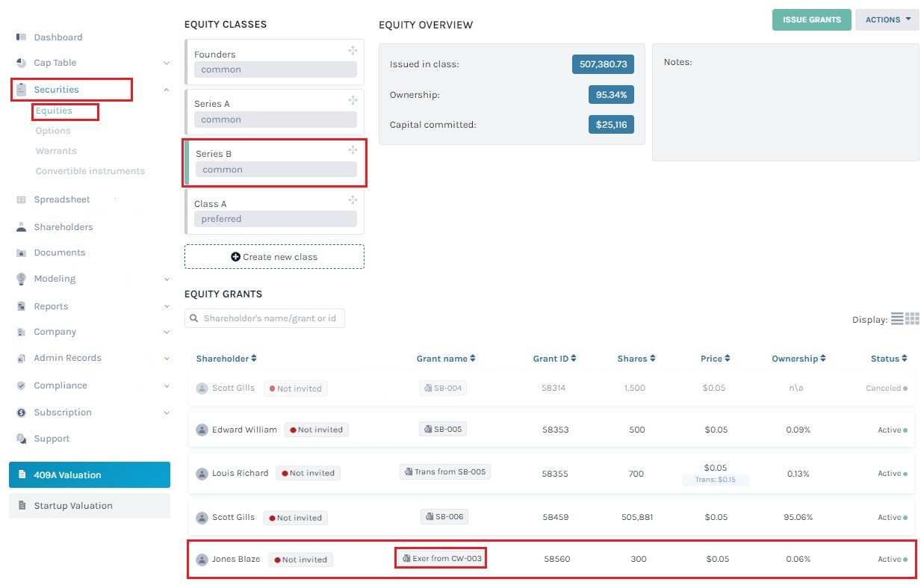Viewport: 924px width, 585px height.
Task: Click the move handle on Series B class
Action: [353, 150]
